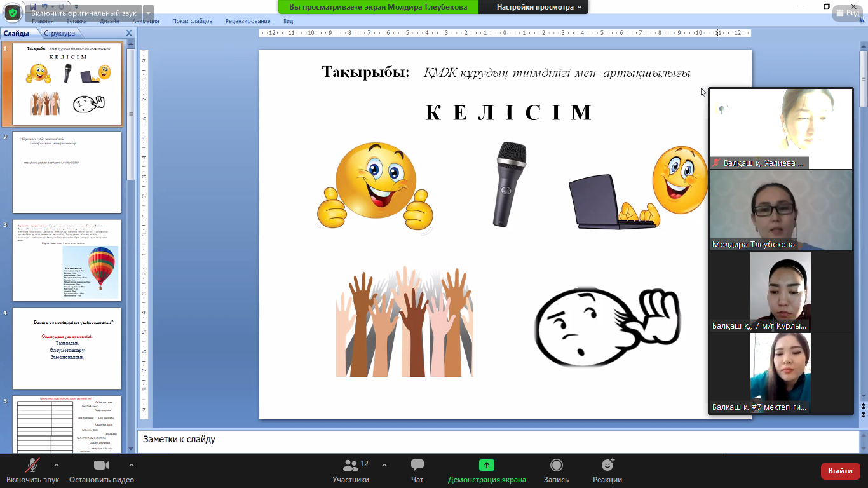868x488 pixels.
Task: Open the Рецензирование ribbon tab
Action: coord(247,21)
